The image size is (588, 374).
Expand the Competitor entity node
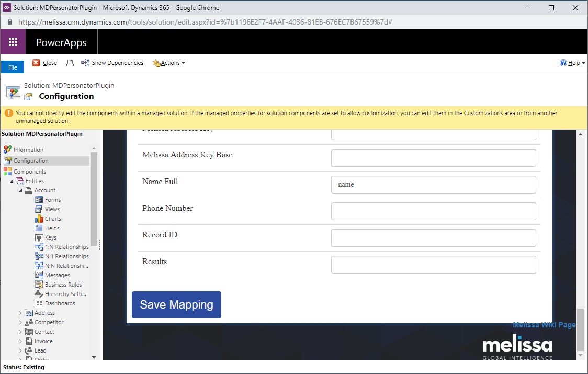[20, 322]
